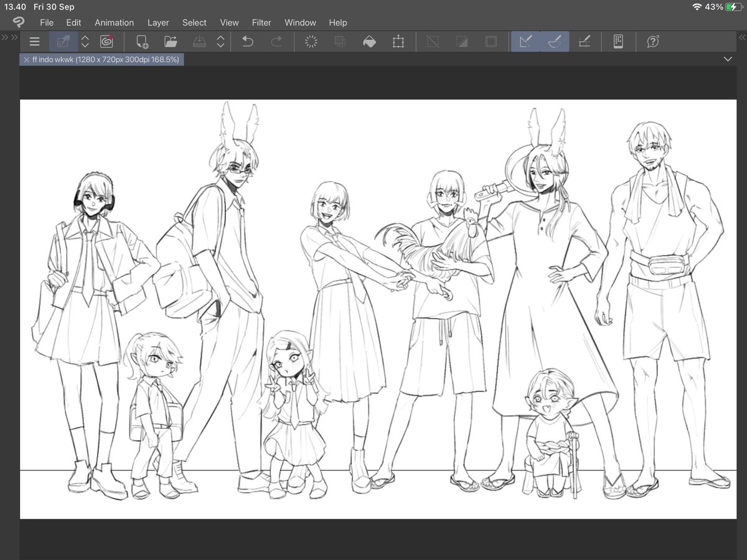Open the companion smartphone mode icon
Screen dimensions: 747x560
[x=618, y=42]
